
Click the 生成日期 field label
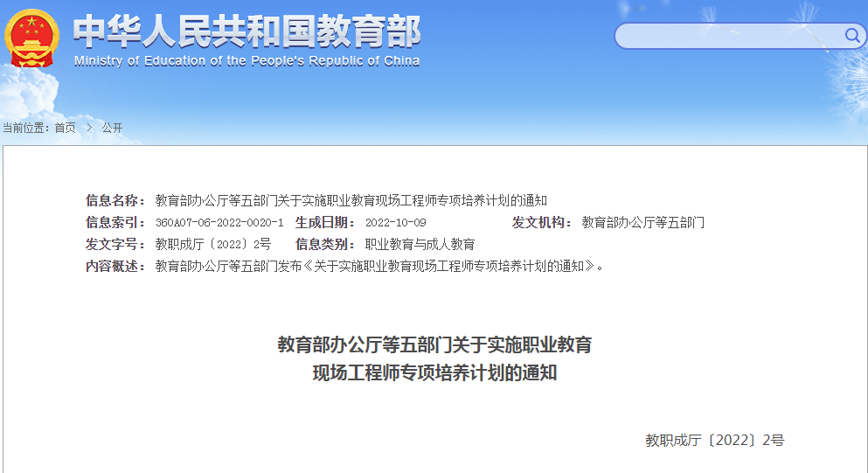pyautogui.click(x=326, y=222)
